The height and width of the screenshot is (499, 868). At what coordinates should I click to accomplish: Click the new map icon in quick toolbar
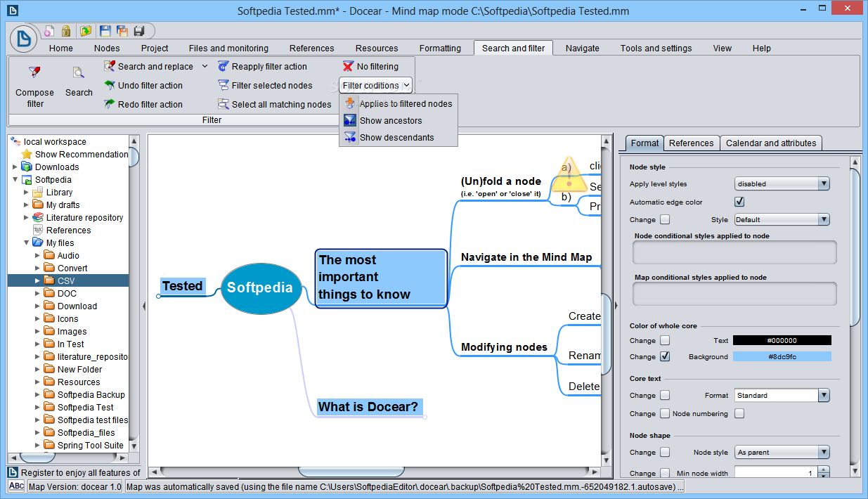49,31
